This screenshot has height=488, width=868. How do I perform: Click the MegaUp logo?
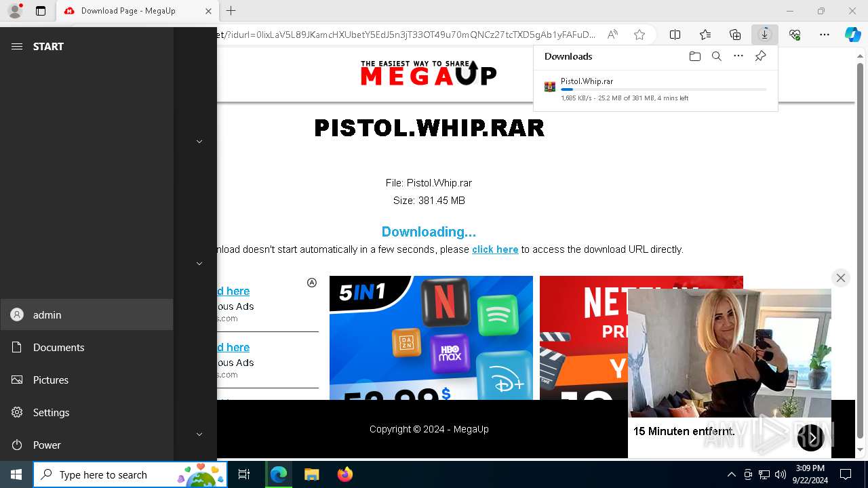click(429, 73)
